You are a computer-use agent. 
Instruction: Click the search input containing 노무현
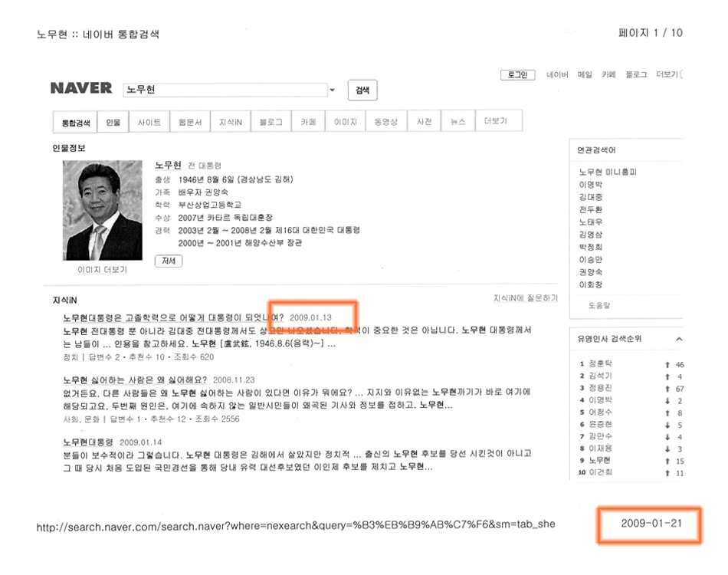pos(225,90)
